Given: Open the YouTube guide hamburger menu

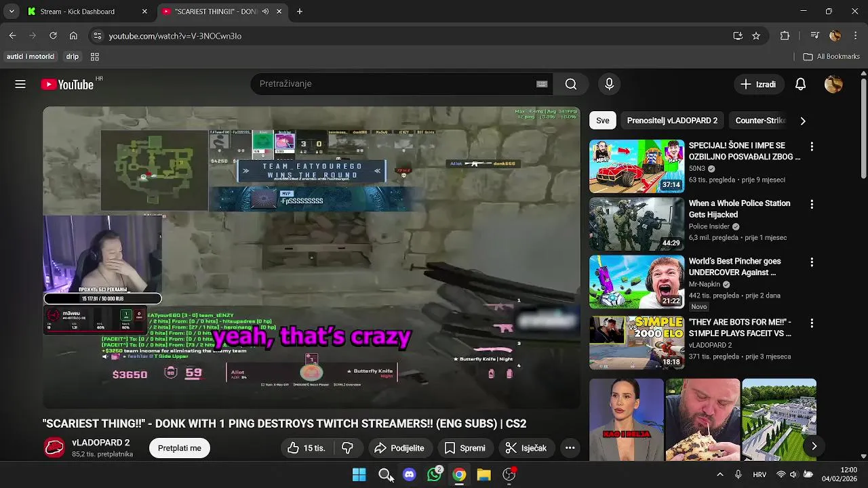Looking at the screenshot, I should (20, 84).
